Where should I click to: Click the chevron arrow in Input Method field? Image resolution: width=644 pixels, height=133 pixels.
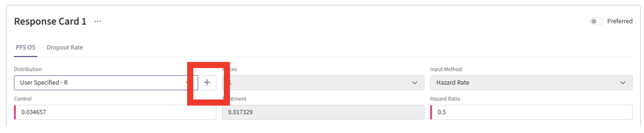pyautogui.click(x=623, y=83)
